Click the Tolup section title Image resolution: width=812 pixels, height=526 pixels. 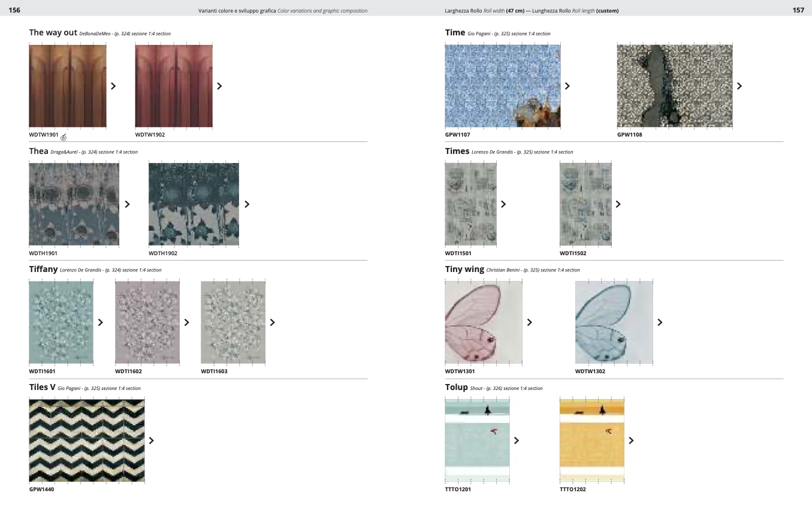456,388
